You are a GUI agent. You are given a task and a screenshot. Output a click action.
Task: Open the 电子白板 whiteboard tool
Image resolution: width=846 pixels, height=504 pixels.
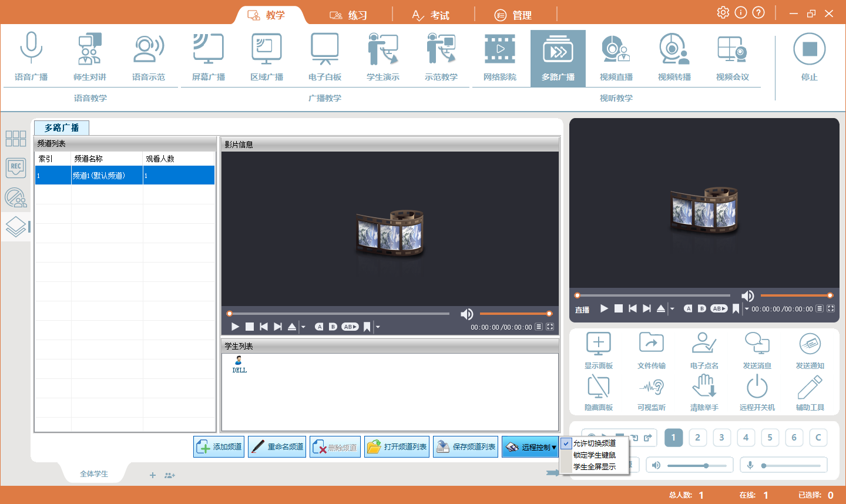click(x=324, y=57)
